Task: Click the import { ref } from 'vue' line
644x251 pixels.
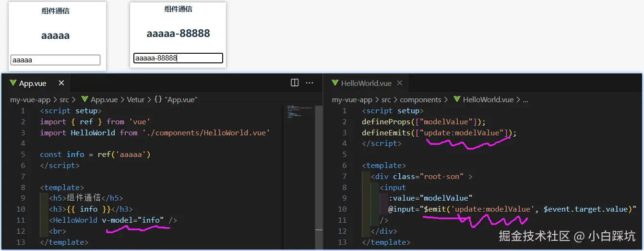Action: (95, 122)
